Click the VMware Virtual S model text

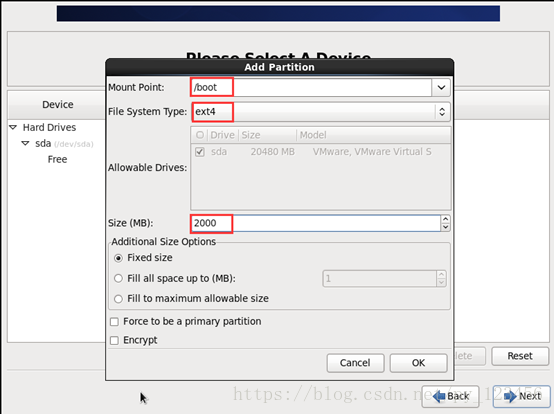[372, 152]
